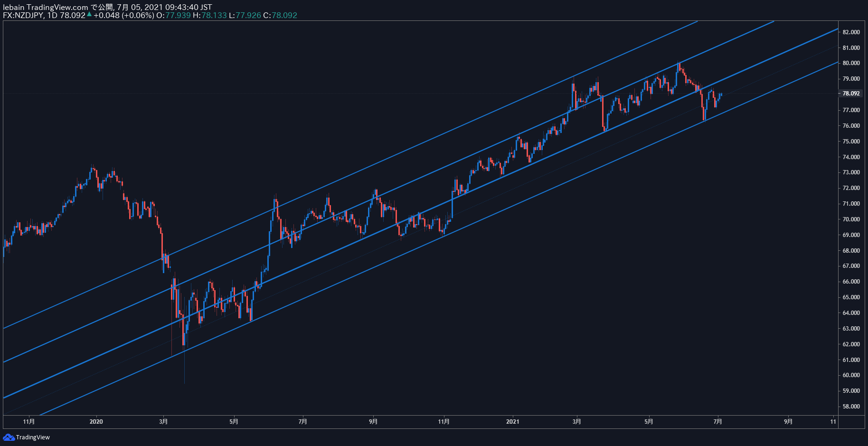Screen dimensions: 868x446
Task: Click the green up-arrow change indicator
Action: pyautogui.click(x=89, y=14)
